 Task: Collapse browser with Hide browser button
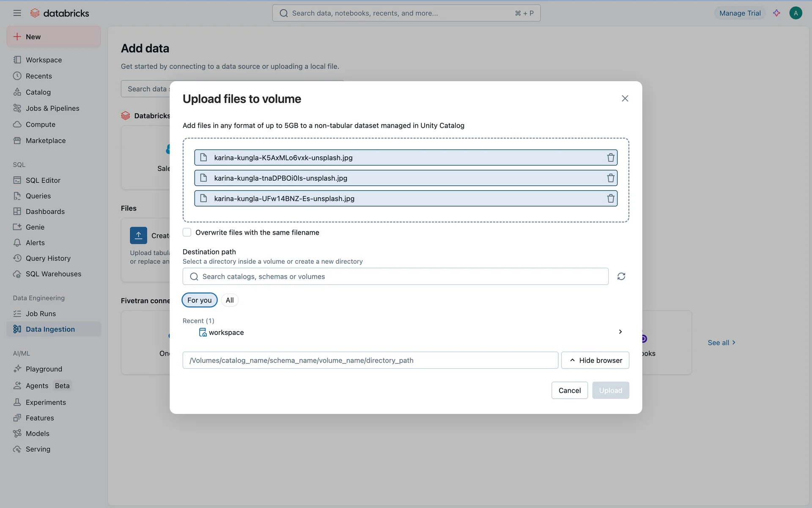[x=595, y=360]
